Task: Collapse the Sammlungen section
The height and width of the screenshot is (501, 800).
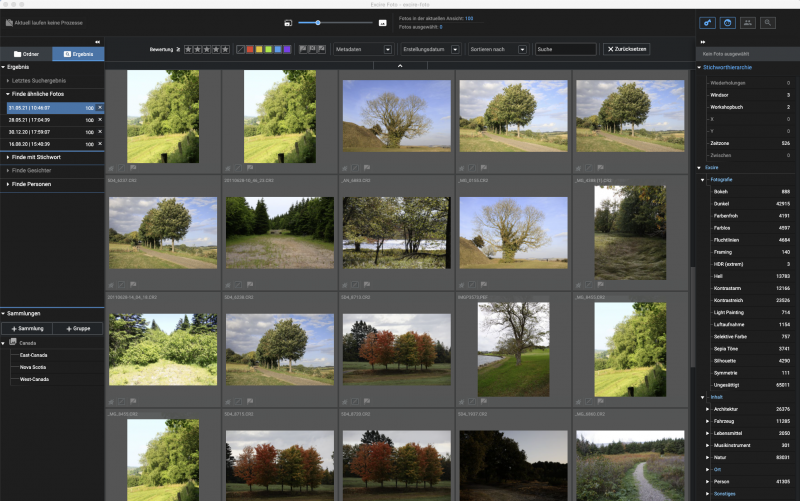Action: [x=3, y=313]
